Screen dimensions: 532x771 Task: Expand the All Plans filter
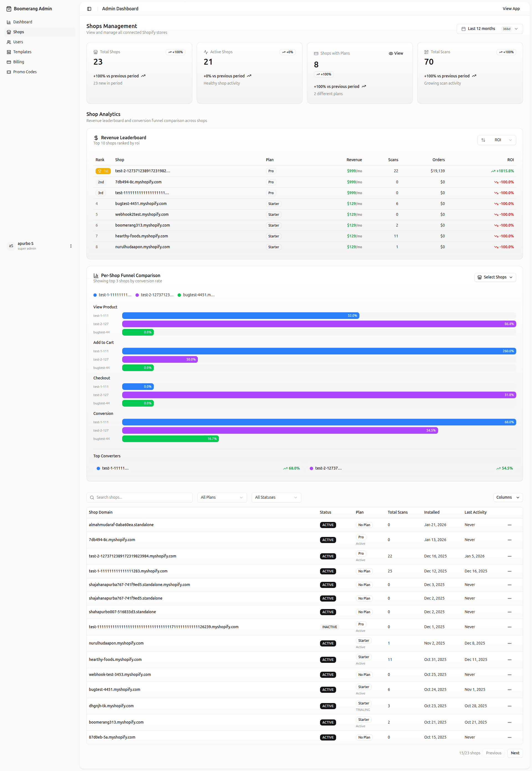point(222,498)
